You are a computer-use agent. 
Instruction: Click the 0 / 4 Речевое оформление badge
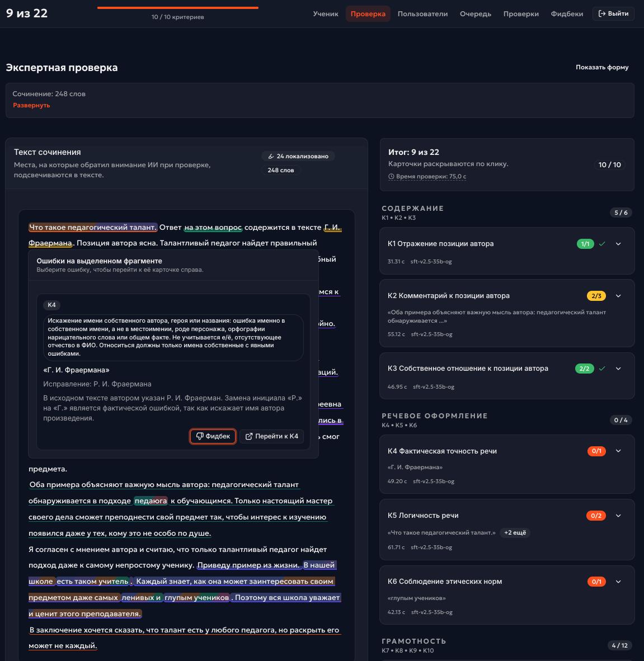(621, 420)
